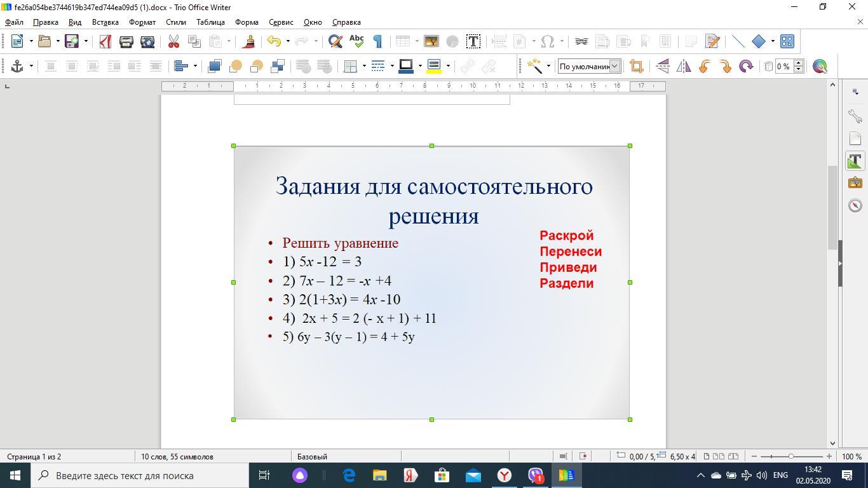Click the 100 % zoom level
Screen dimensions: 868x488
coord(851,456)
